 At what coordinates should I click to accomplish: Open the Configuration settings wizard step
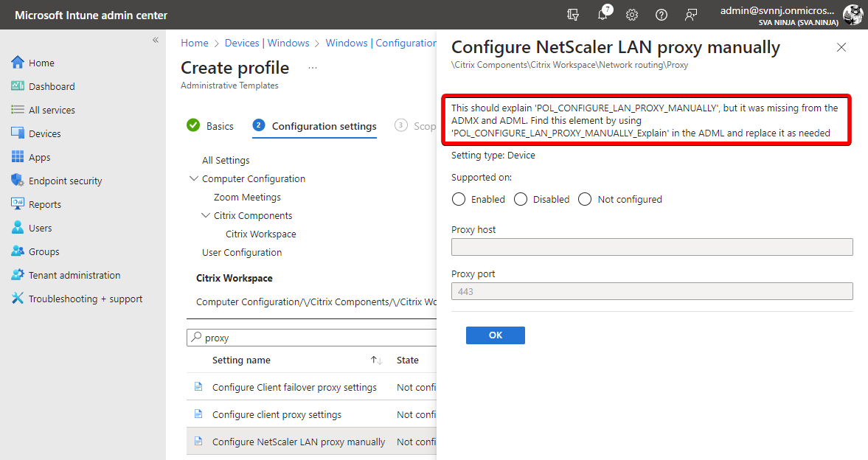click(314, 125)
